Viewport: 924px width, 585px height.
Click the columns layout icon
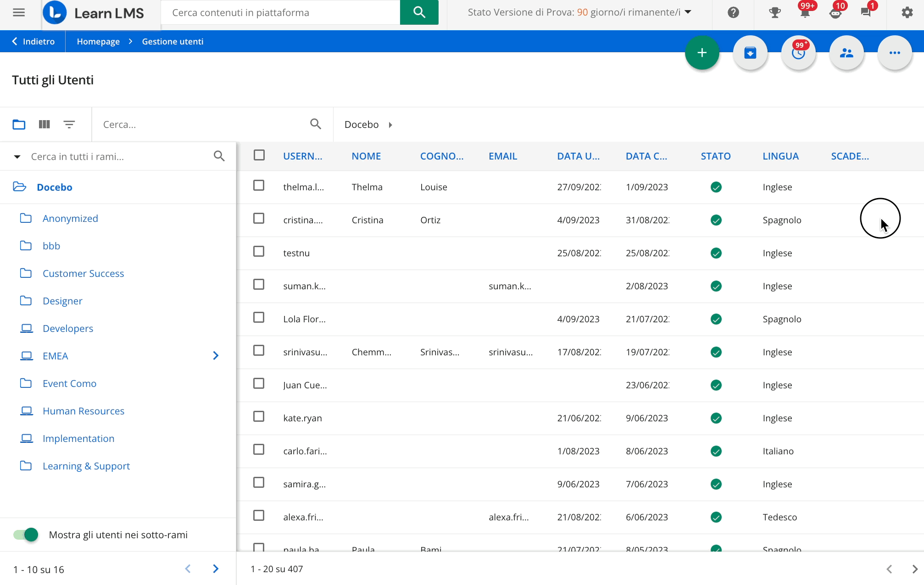click(x=44, y=124)
